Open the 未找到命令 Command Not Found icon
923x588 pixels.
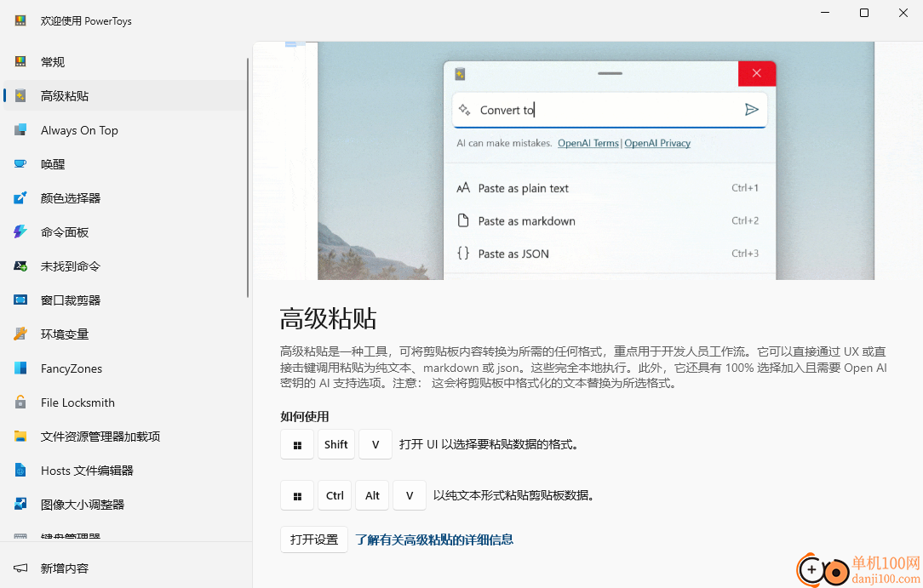tap(20, 266)
